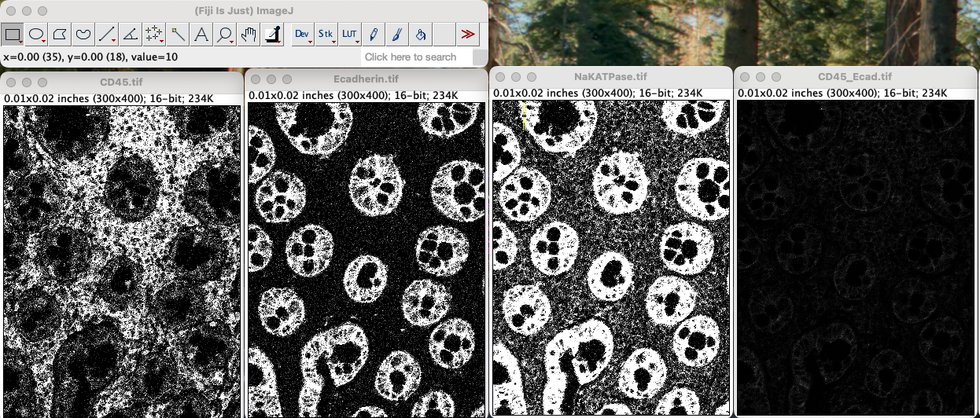This screenshot has height=418, width=980.
Task: Open the Stk stacks menu
Action: pyautogui.click(x=326, y=35)
